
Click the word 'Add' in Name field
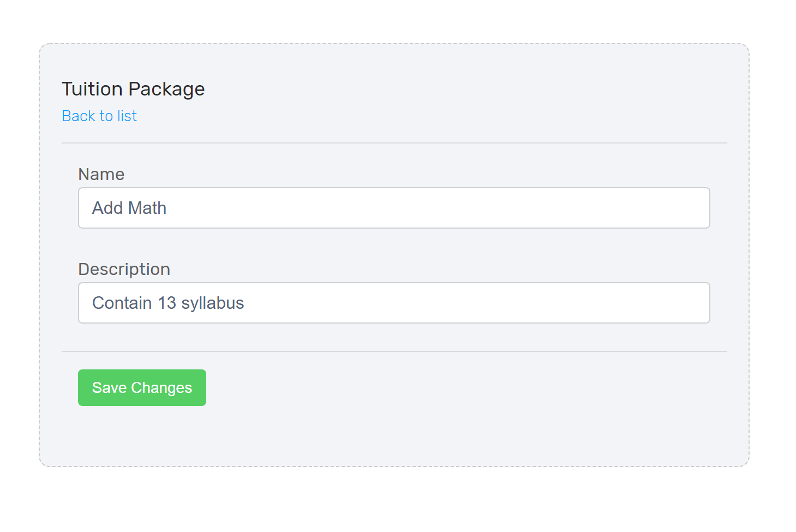(x=107, y=208)
